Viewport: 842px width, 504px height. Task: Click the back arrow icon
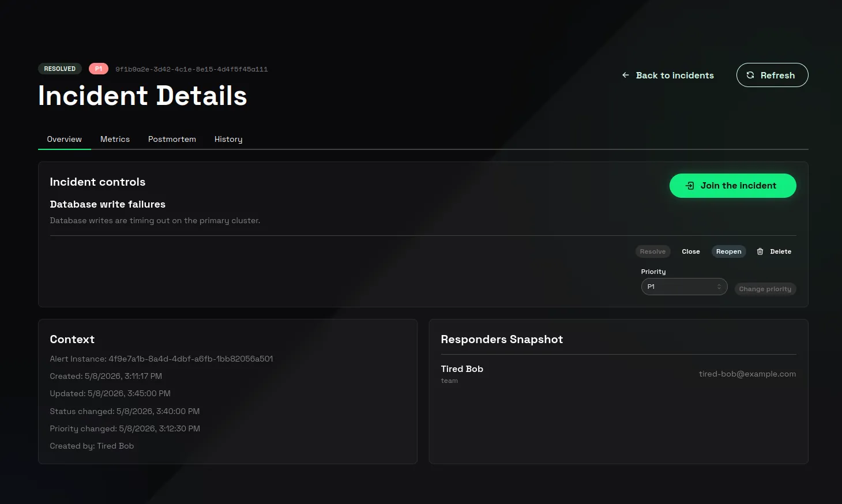626,75
